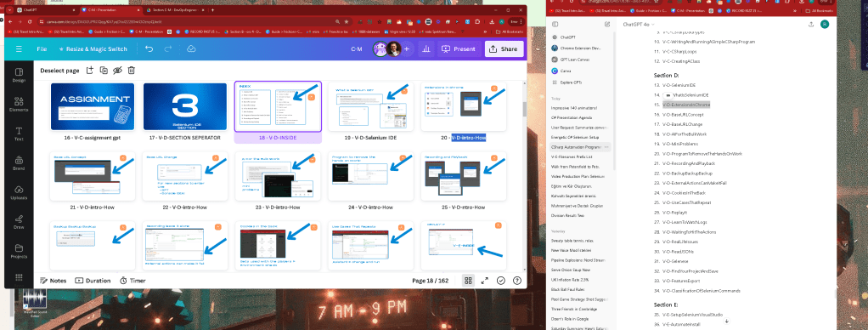Open Resize & Magic Switch
Image resolution: width=868 pixels, height=330 pixels.
pos(93,48)
